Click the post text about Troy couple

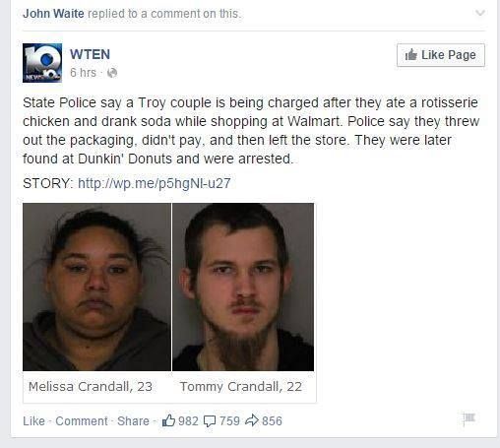click(x=251, y=131)
